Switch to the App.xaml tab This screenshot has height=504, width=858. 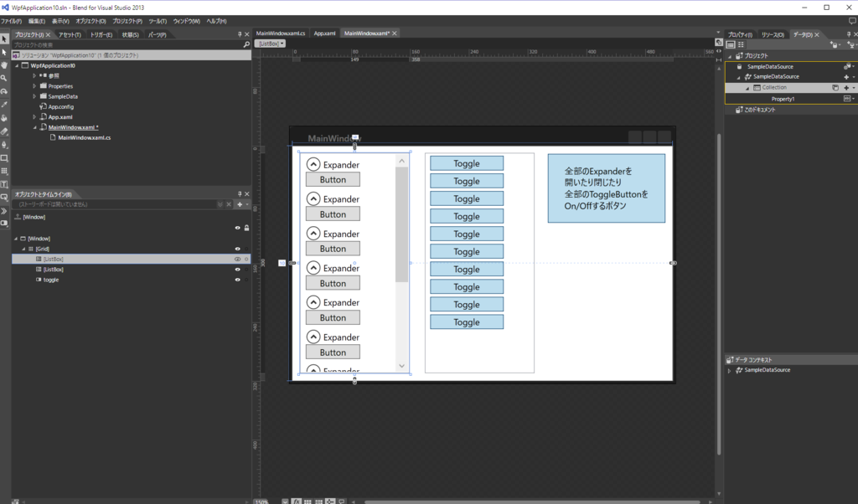(x=324, y=32)
